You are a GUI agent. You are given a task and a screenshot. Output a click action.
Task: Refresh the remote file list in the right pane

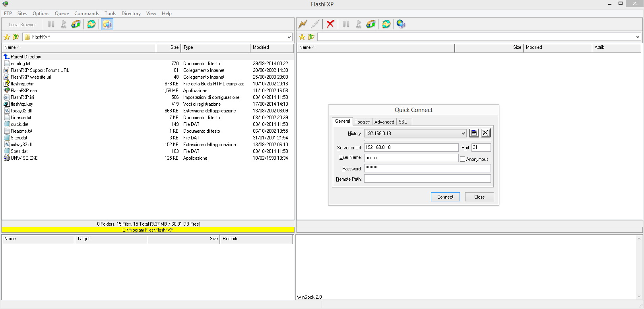coord(386,24)
